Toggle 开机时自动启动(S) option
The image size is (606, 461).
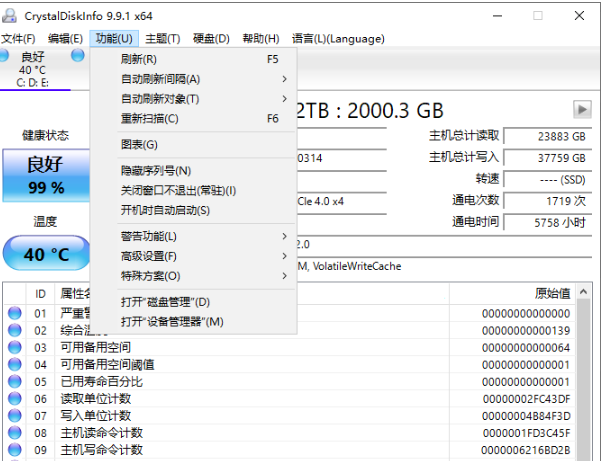[x=193, y=210]
